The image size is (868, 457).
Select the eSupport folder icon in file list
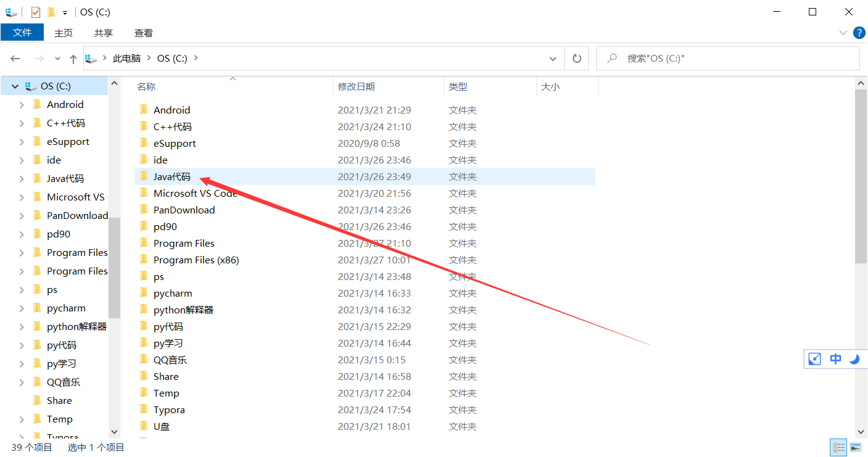click(144, 143)
